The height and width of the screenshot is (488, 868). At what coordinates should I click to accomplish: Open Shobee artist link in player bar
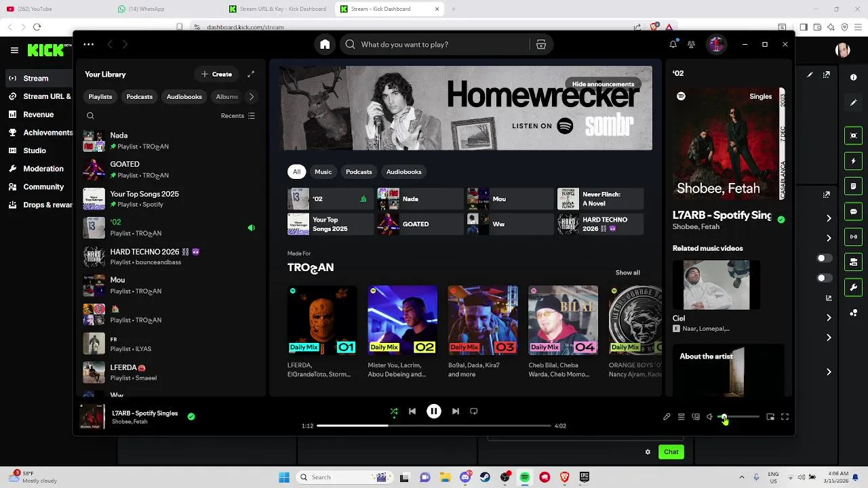119,422
